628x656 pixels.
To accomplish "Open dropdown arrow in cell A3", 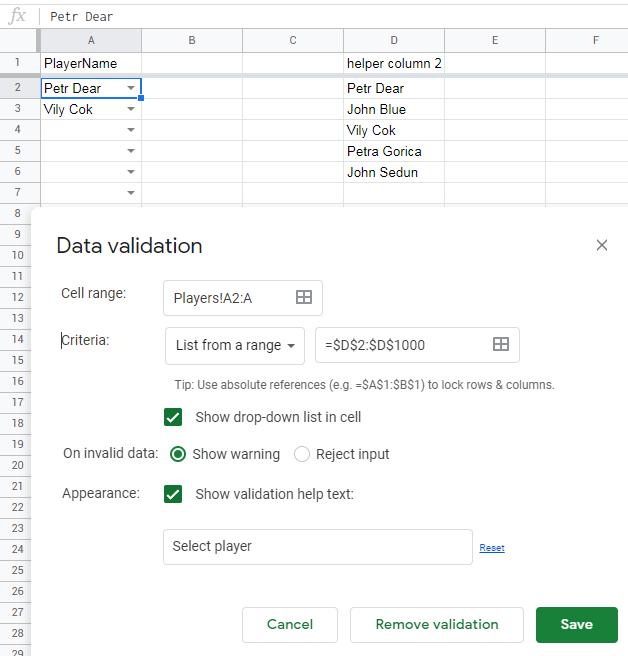I will [x=131, y=109].
